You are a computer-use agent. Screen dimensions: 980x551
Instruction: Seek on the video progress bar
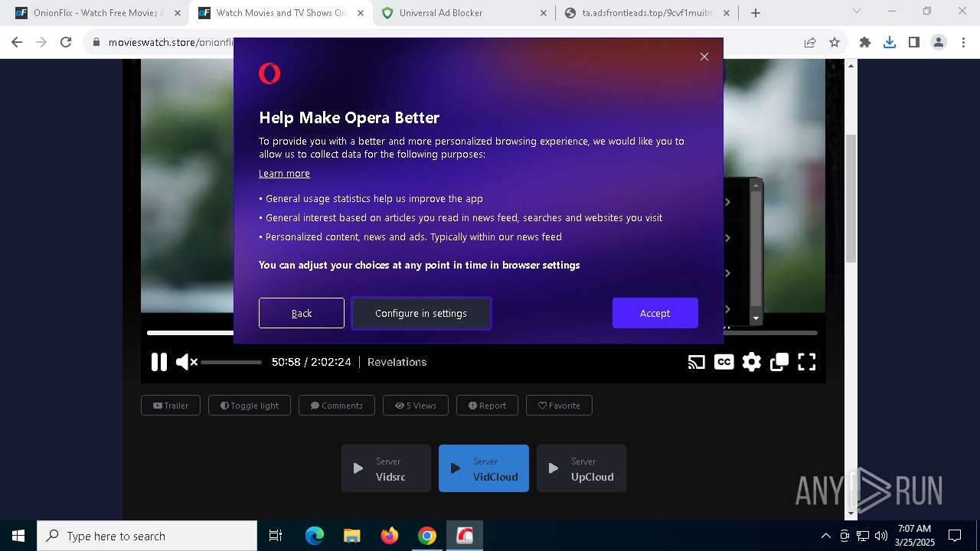(482, 333)
